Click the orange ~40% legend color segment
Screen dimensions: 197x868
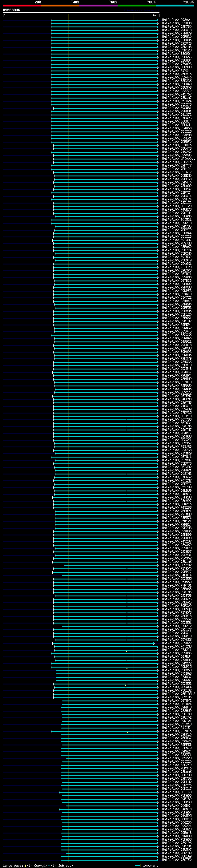point(60,6)
